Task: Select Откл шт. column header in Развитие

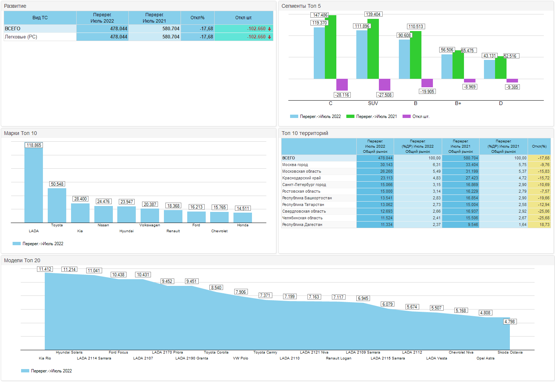Action: point(244,18)
